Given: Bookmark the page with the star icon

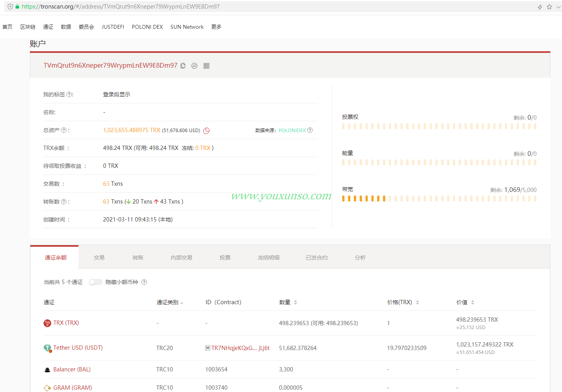Looking at the screenshot, I should [x=549, y=7].
